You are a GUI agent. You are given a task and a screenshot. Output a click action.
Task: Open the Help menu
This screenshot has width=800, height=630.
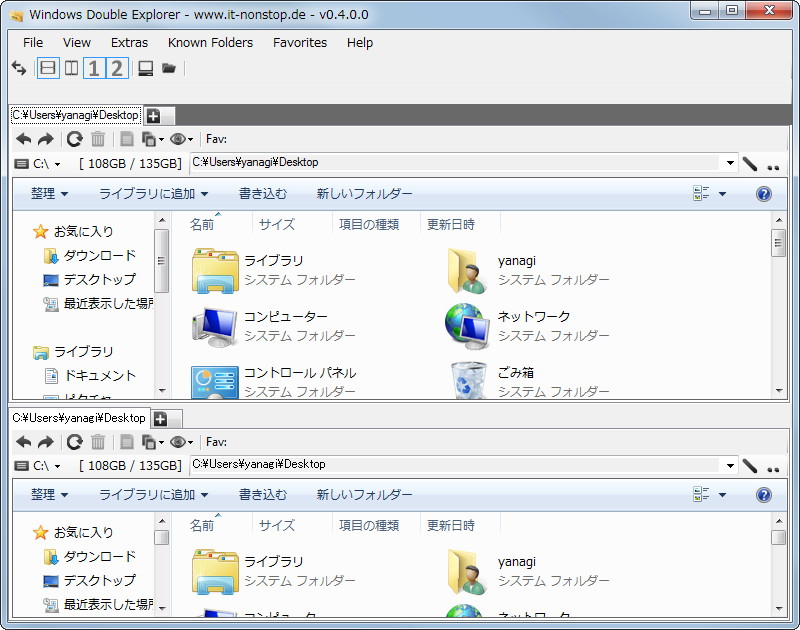(360, 43)
